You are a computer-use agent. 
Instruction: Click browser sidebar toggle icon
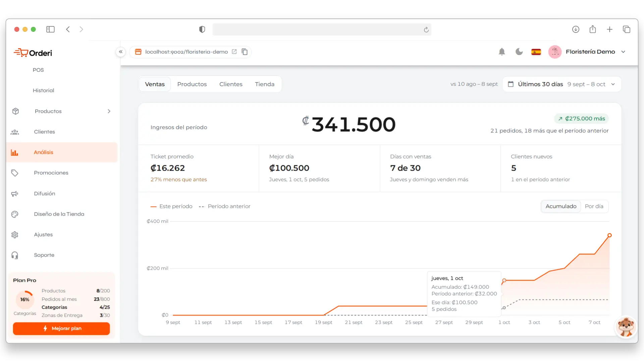click(50, 29)
